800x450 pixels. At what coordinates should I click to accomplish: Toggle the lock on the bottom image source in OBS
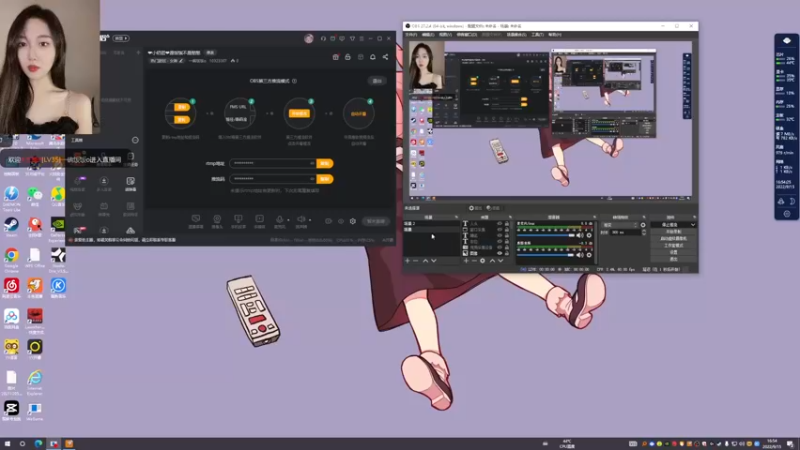[507, 253]
